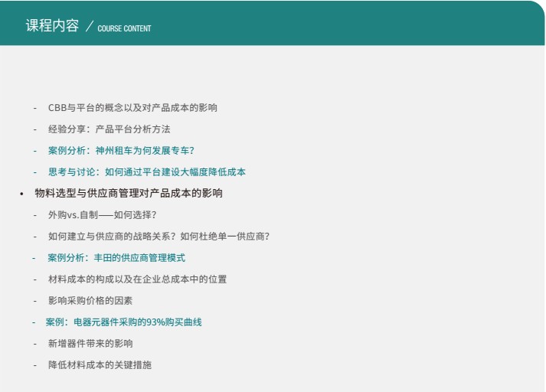Click the dash marker before 影响采购价格 line

(x=34, y=301)
